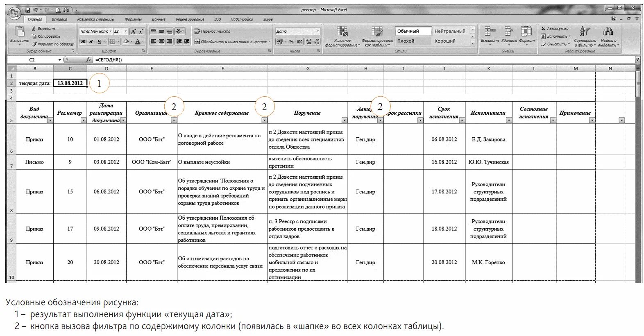644x336 pixels.
Task: Center cell text horizontally
Action: pyautogui.click(x=161, y=41)
